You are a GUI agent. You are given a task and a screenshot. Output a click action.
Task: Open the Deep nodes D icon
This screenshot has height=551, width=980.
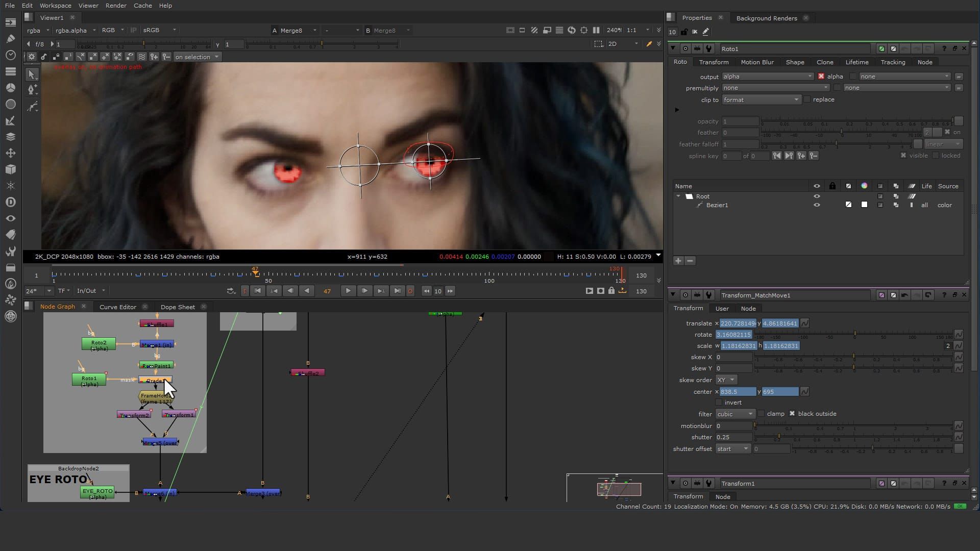point(10,202)
